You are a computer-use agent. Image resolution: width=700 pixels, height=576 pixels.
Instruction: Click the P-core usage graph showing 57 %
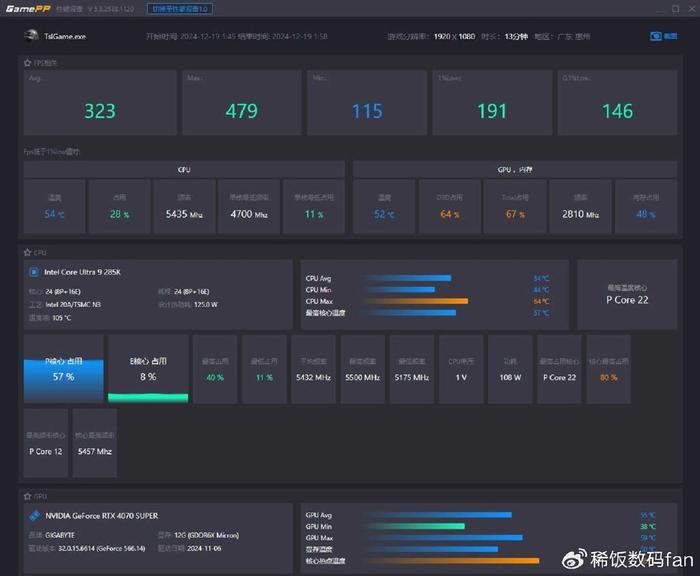[63, 369]
